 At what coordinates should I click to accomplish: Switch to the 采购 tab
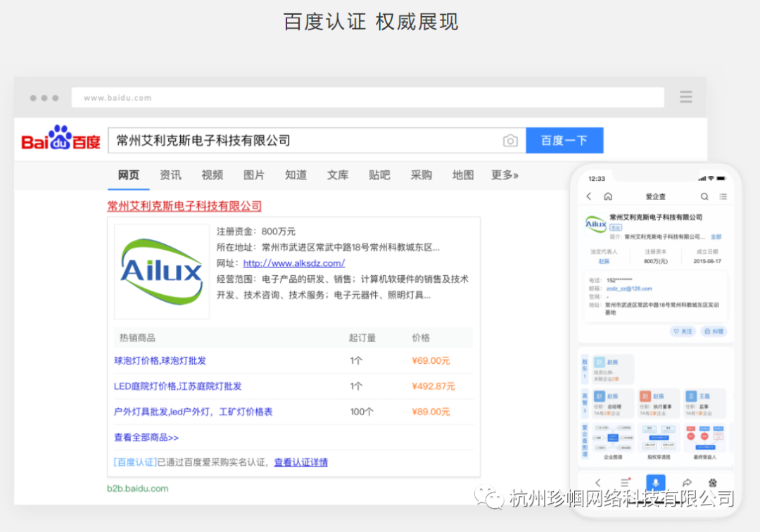[x=421, y=175]
